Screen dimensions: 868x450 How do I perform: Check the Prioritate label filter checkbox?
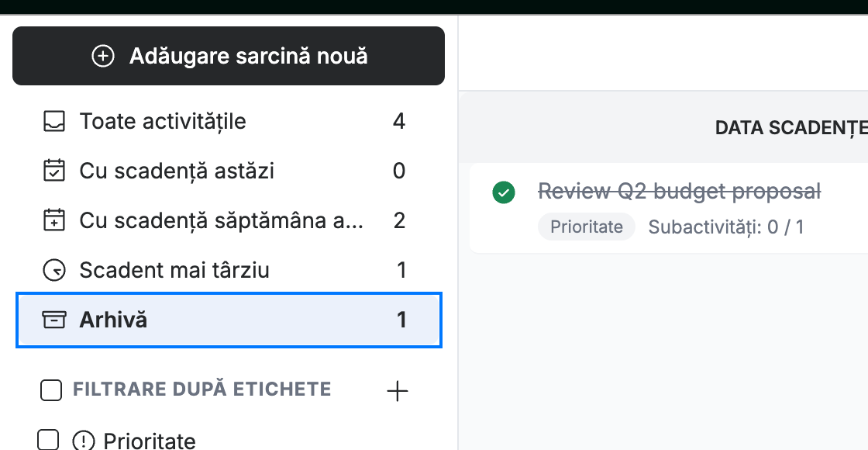pyautogui.click(x=48, y=440)
